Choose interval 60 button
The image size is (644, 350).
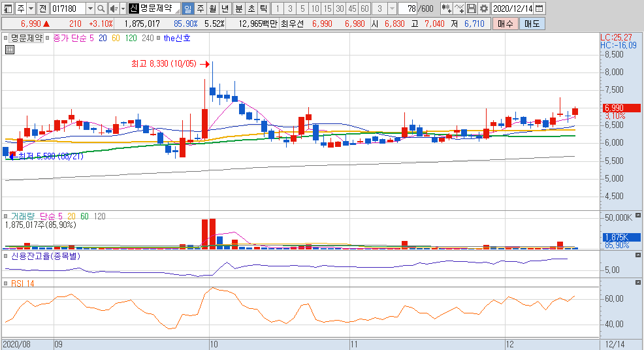pyautogui.click(x=364, y=8)
